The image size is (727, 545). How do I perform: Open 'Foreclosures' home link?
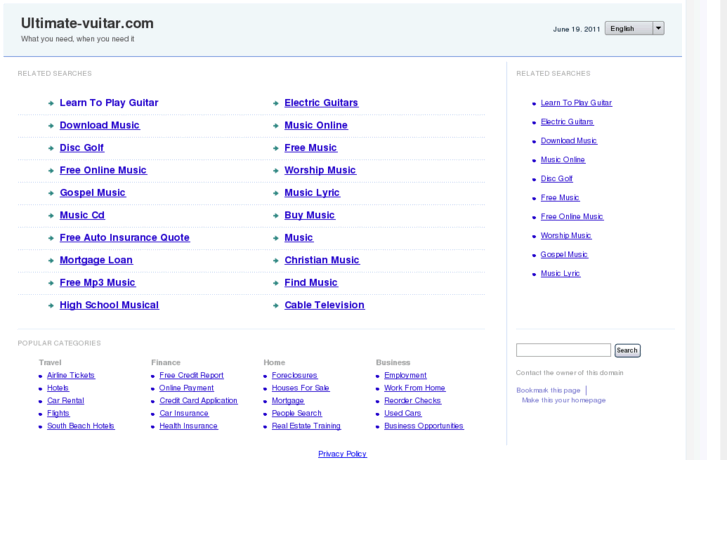tap(295, 375)
